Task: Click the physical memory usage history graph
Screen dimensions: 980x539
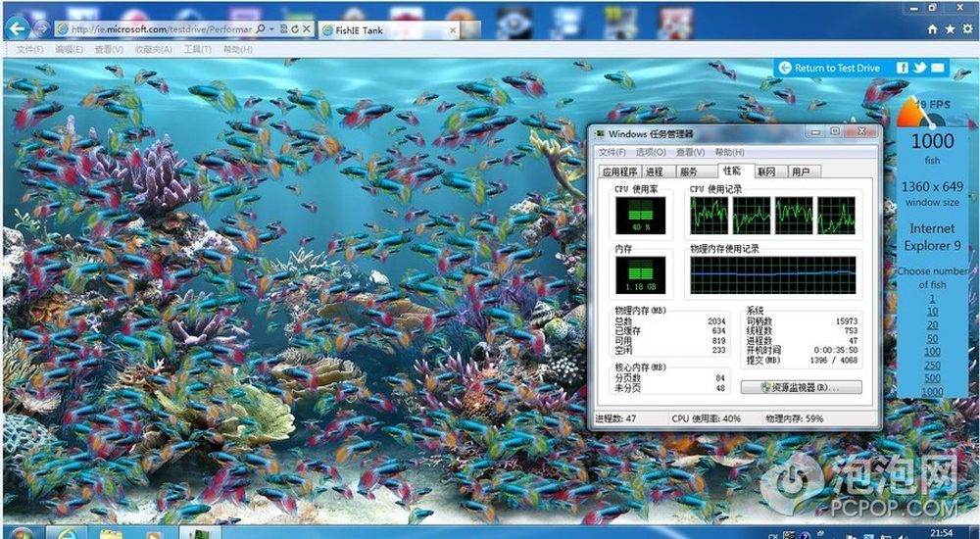Action: point(773,275)
